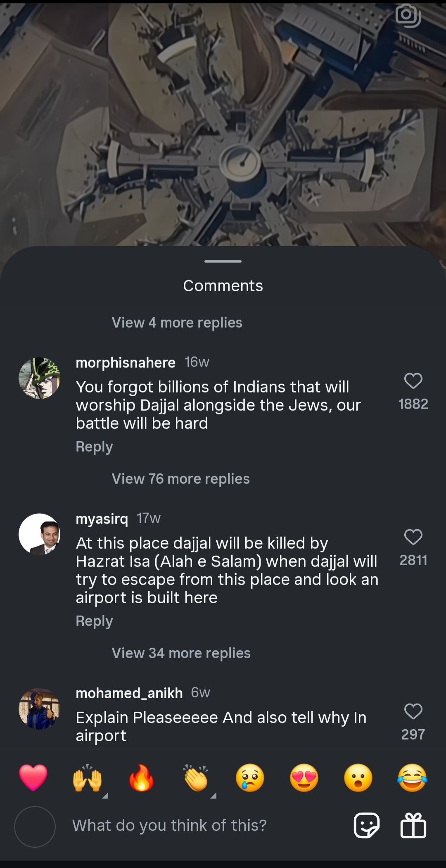446x868 pixels.
Task: Open the gift icon beside comment box
Action: click(x=413, y=825)
